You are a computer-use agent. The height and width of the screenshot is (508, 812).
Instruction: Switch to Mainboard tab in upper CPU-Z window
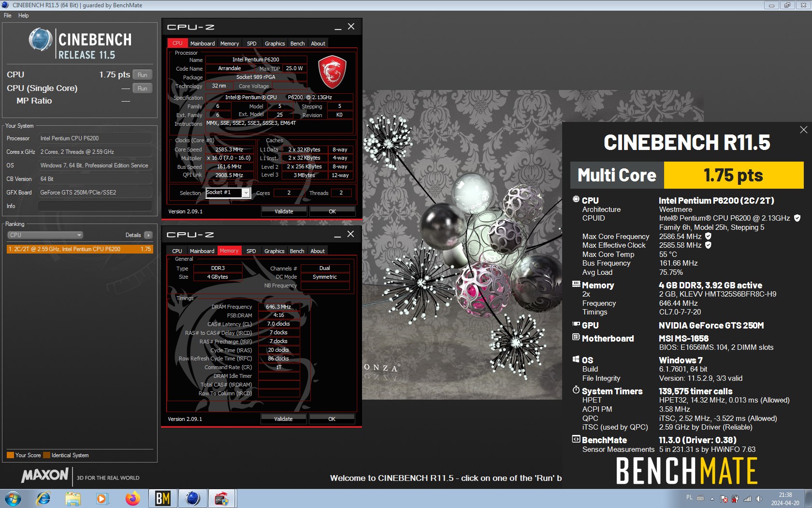click(x=203, y=44)
